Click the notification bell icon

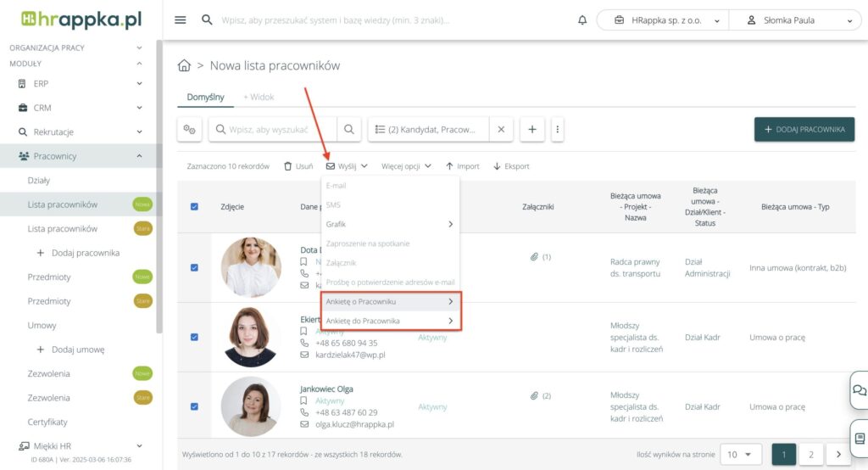tap(581, 20)
